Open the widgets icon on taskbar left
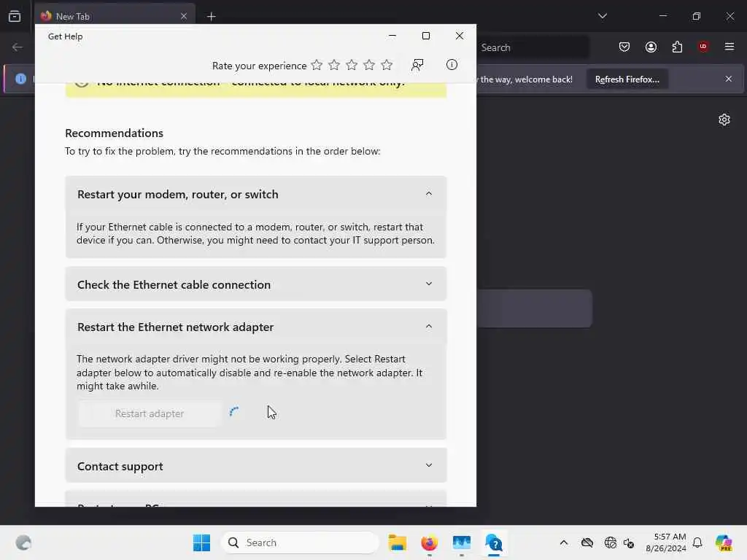747x560 pixels. [23, 542]
